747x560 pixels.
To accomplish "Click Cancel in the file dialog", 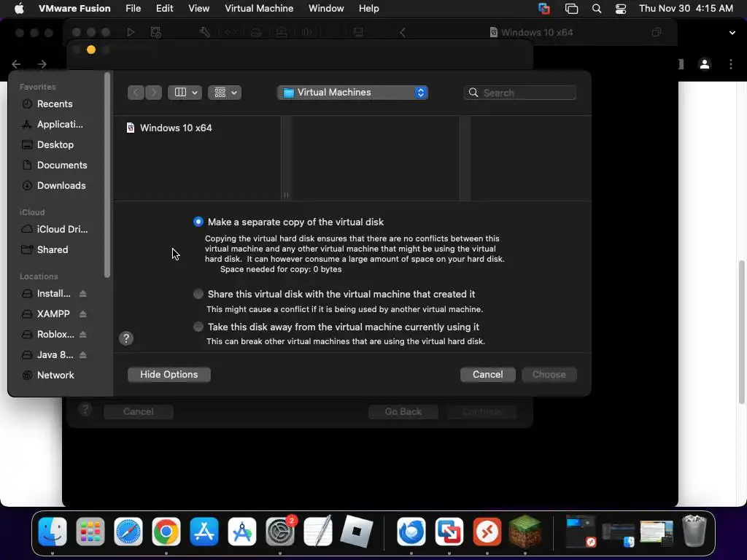I will click(487, 374).
